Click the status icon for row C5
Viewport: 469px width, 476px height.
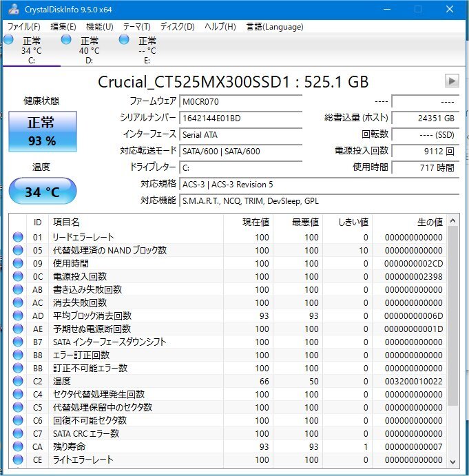pyautogui.click(x=18, y=407)
